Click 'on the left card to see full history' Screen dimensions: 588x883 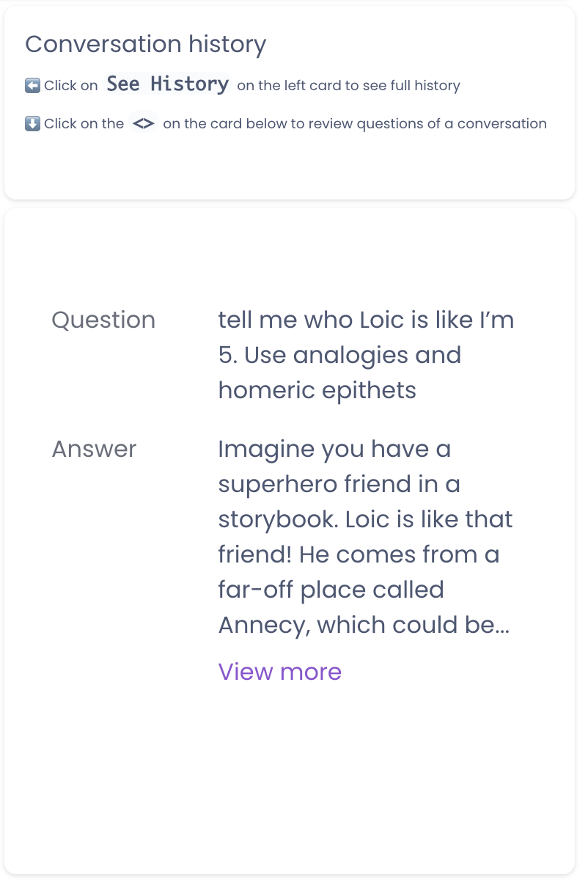coord(348,86)
